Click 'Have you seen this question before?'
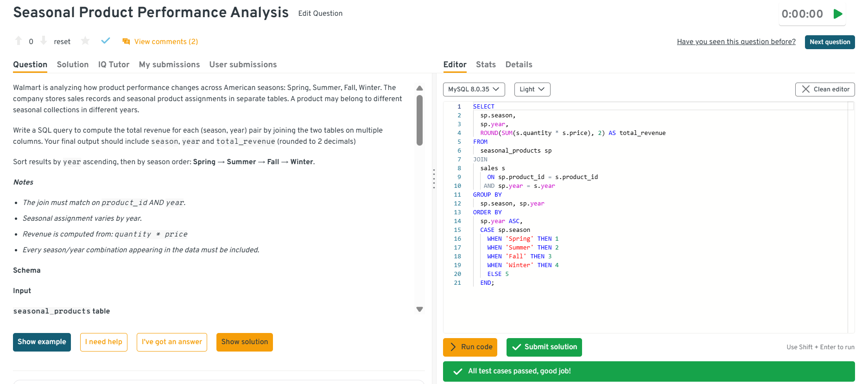The image size is (868, 384). click(736, 42)
